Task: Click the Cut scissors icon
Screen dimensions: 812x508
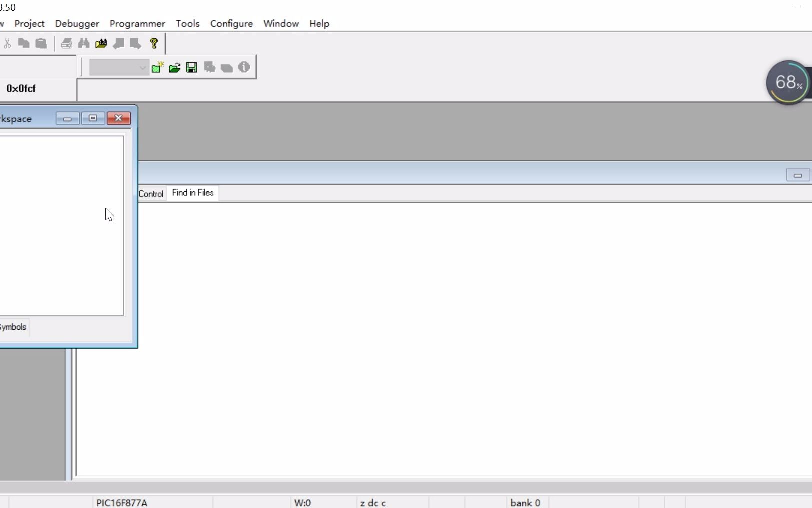Action: pyautogui.click(x=7, y=44)
